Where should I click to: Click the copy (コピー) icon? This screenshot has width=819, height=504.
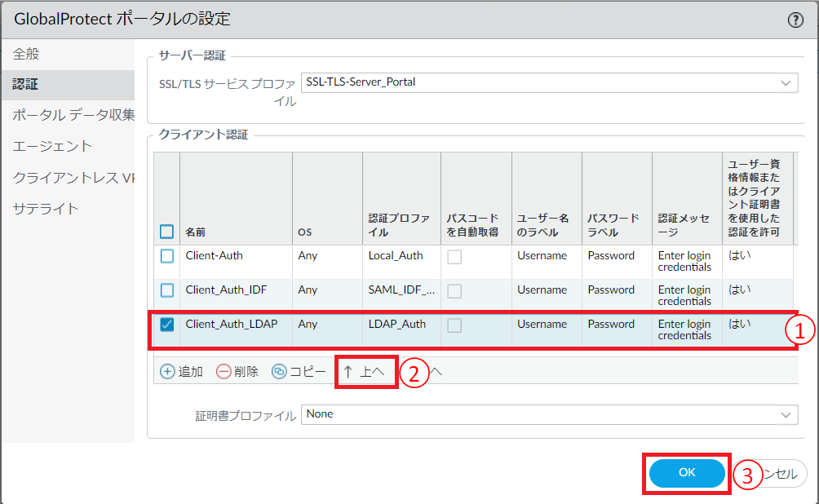[x=279, y=371]
